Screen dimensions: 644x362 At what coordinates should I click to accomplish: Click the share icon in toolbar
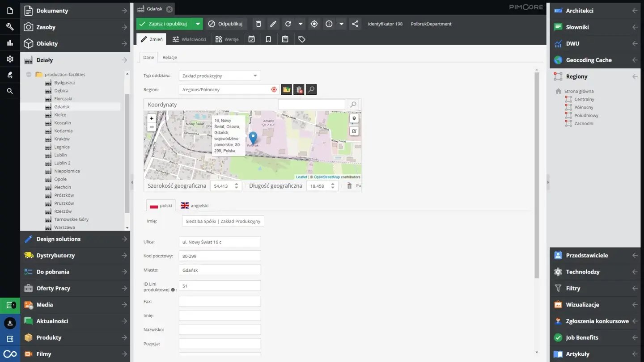tap(355, 24)
